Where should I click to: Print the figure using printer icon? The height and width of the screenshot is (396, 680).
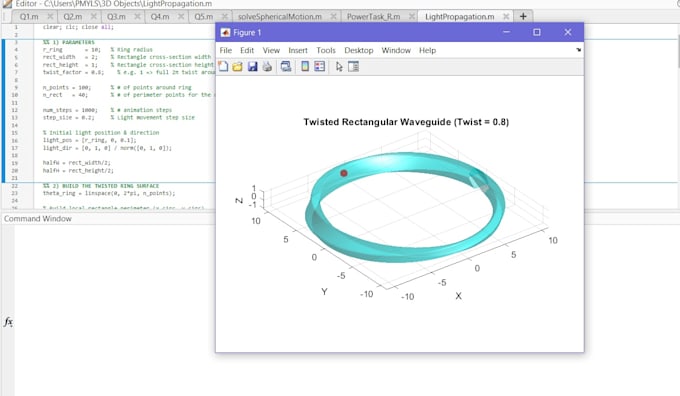267,66
